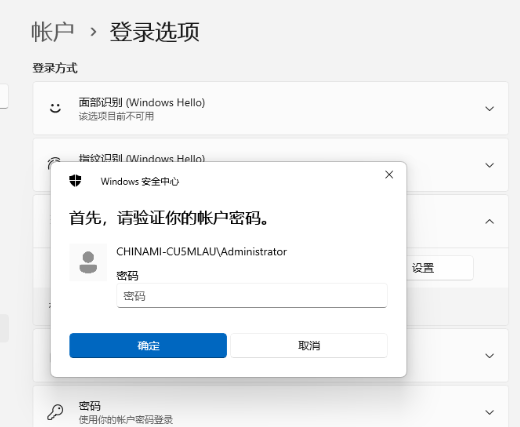Click the password input field
The image size is (520, 427).
[x=252, y=296]
